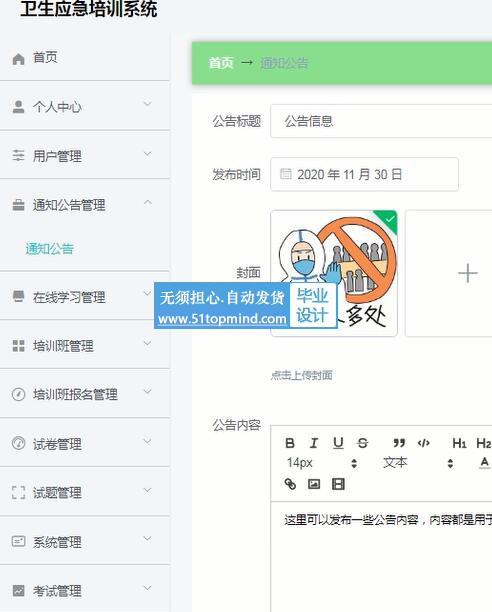Apply Heading 1 style
Image resolution: width=492 pixels, height=612 pixels.
coord(459,443)
